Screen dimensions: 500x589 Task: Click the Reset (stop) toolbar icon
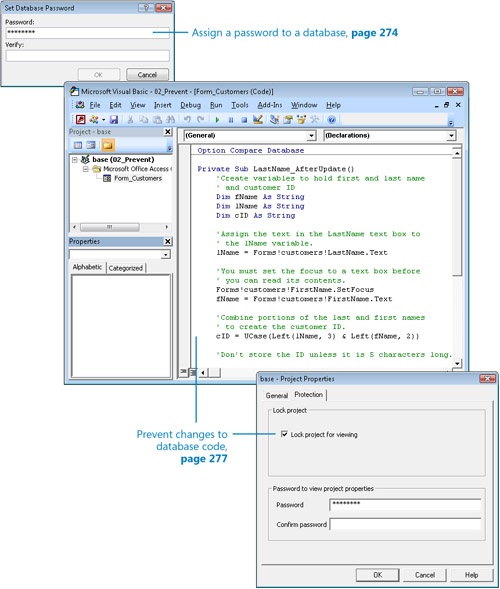point(244,120)
